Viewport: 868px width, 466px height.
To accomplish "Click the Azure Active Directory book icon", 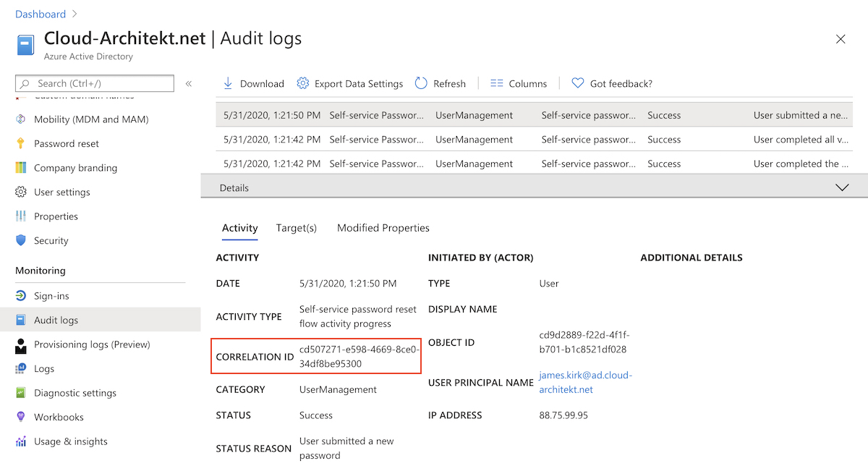I will (x=26, y=45).
